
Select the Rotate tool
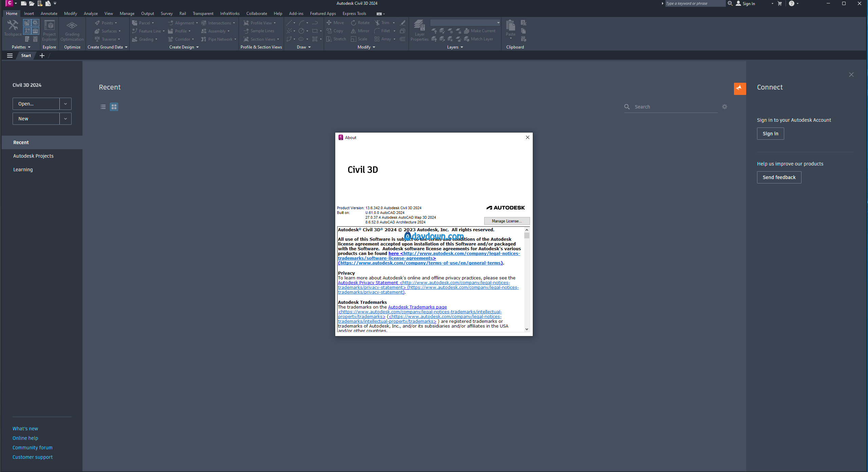pos(360,23)
